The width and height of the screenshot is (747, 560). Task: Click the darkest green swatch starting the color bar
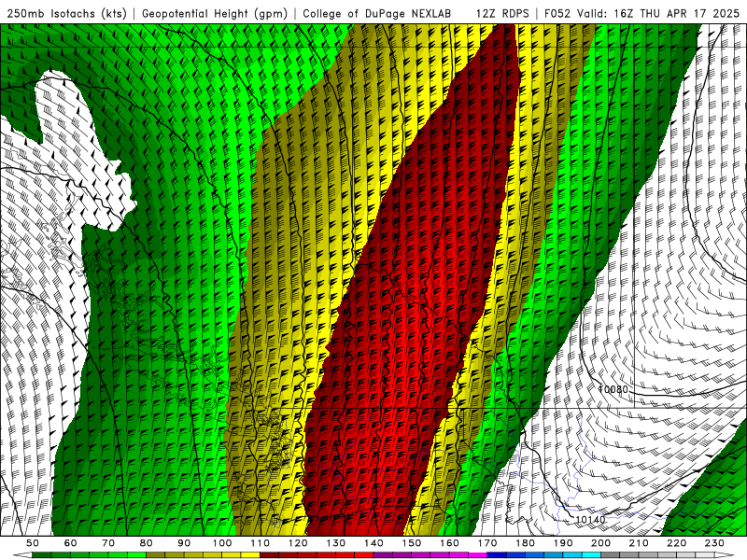point(41,554)
